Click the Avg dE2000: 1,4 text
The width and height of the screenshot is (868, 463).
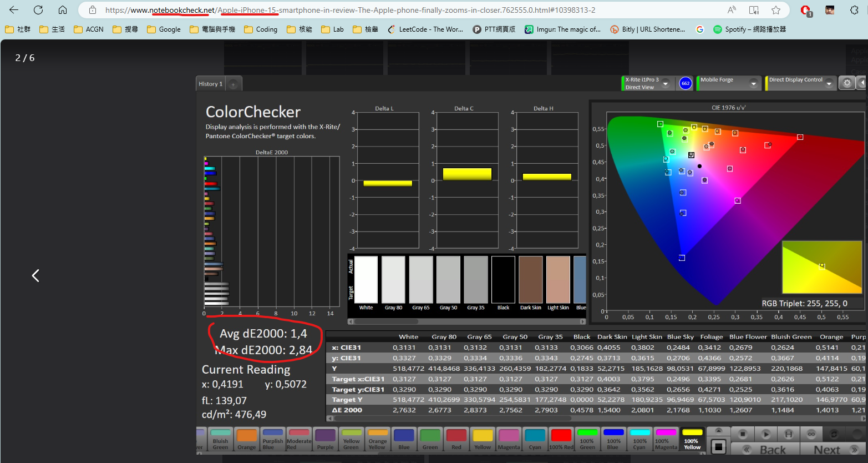pos(263,334)
